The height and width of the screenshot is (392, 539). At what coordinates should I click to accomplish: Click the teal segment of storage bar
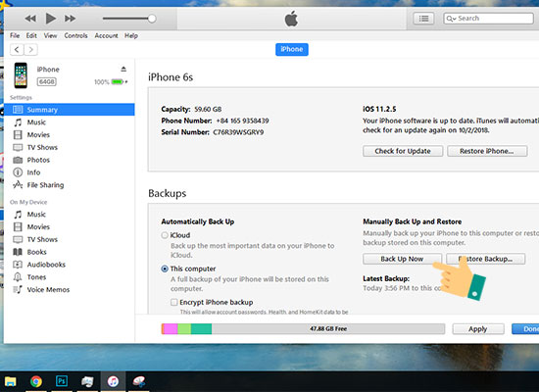coord(201,328)
